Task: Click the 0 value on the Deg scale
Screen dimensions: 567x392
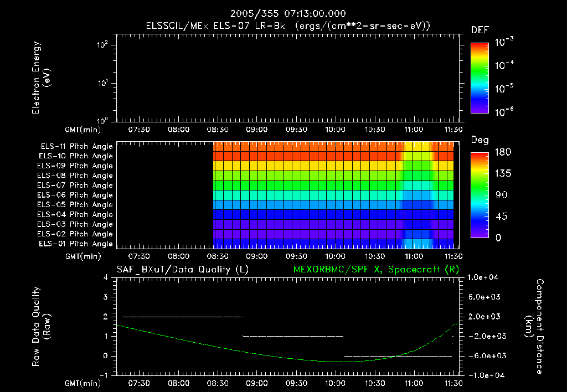Action: 498,238
